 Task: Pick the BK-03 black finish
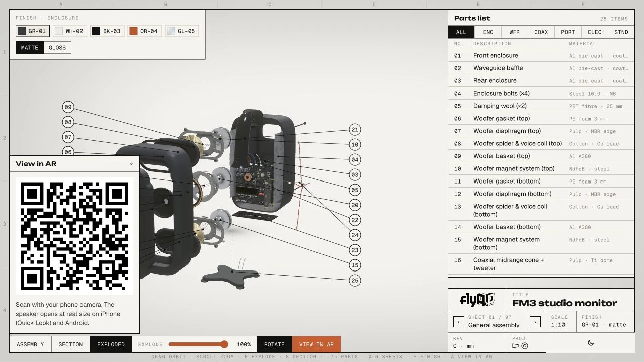(107, 31)
